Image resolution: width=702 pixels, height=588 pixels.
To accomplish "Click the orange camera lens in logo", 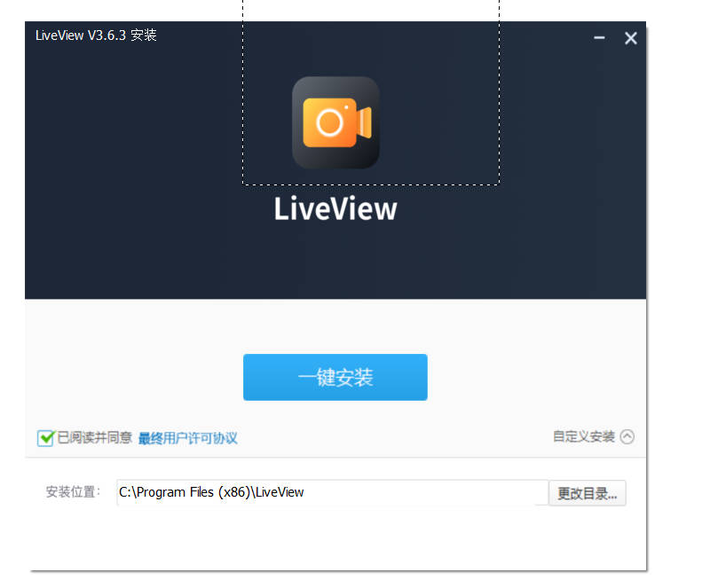I will pyautogui.click(x=329, y=122).
